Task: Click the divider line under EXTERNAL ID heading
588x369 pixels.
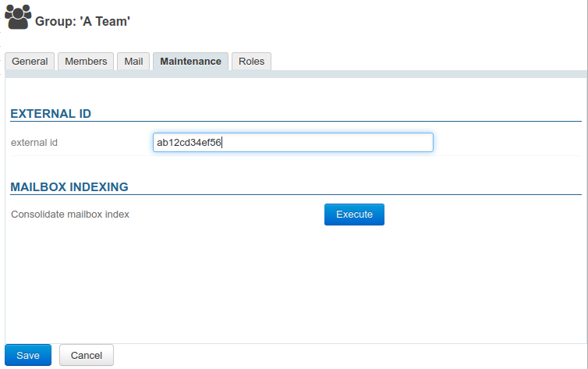Action: (x=312, y=122)
